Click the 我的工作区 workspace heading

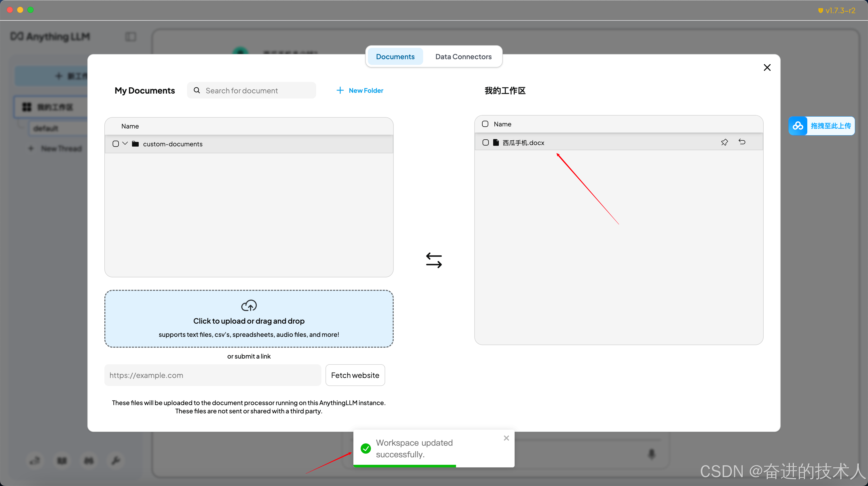click(x=505, y=90)
